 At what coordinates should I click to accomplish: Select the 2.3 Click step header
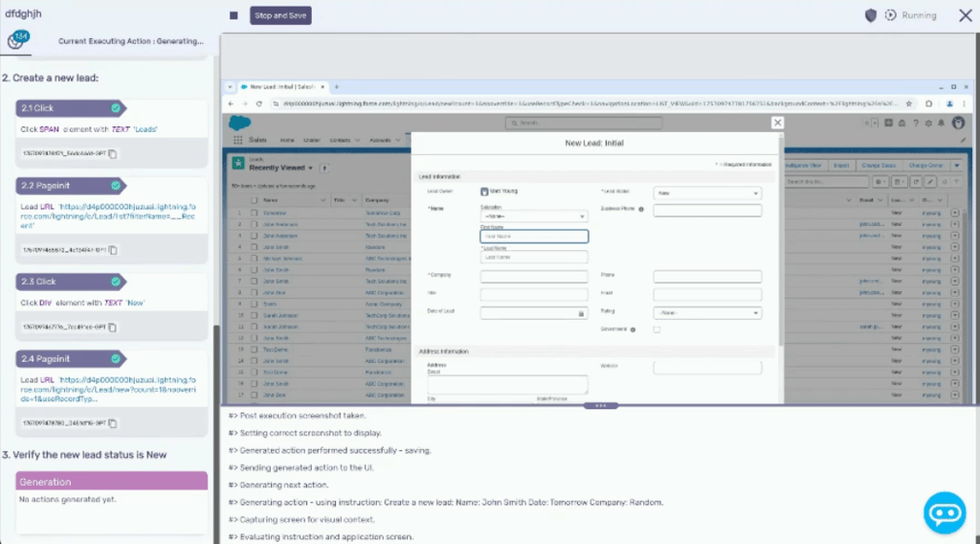tap(71, 282)
